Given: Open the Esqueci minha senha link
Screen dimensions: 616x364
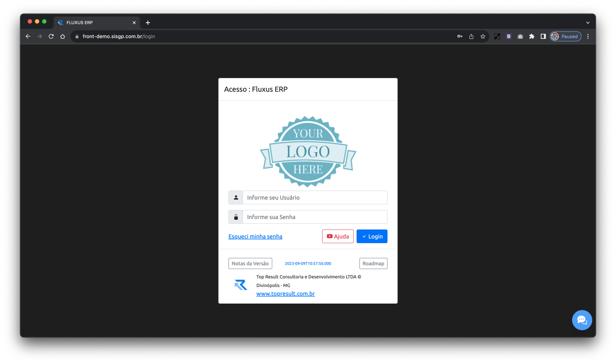Looking at the screenshot, I should tap(255, 237).
